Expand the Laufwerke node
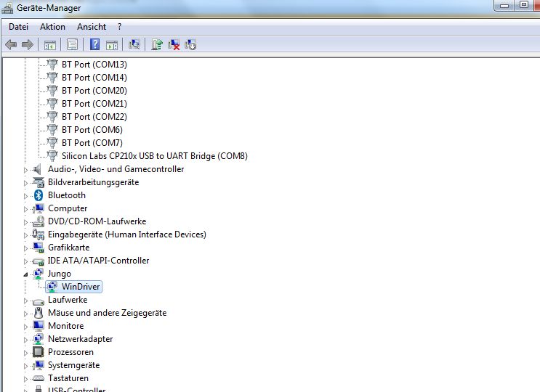Viewport: 540px width, 392px height. click(x=25, y=301)
